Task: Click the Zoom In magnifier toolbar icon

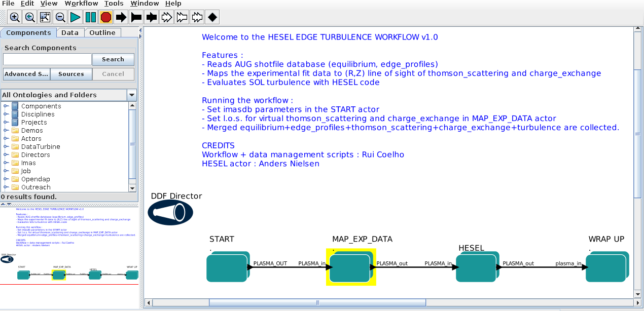Action: [x=15, y=17]
